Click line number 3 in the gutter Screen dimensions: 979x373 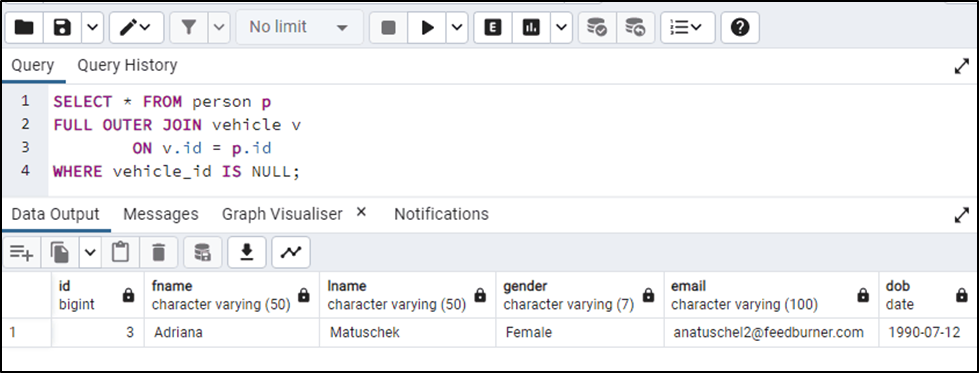click(x=25, y=147)
